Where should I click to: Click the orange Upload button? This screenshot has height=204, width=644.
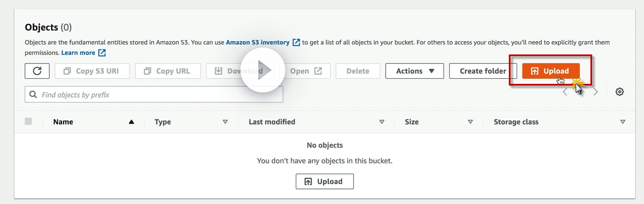click(550, 71)
